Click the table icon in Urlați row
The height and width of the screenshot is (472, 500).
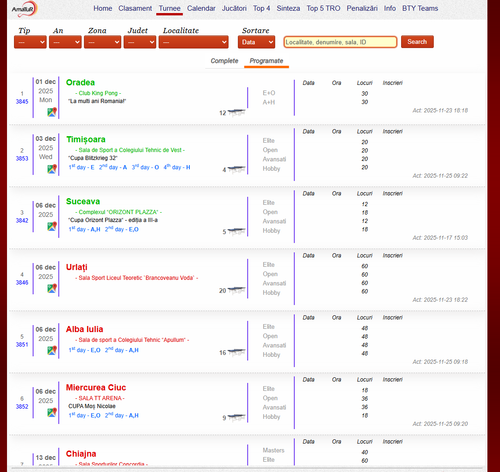click(x=236, y=290)
